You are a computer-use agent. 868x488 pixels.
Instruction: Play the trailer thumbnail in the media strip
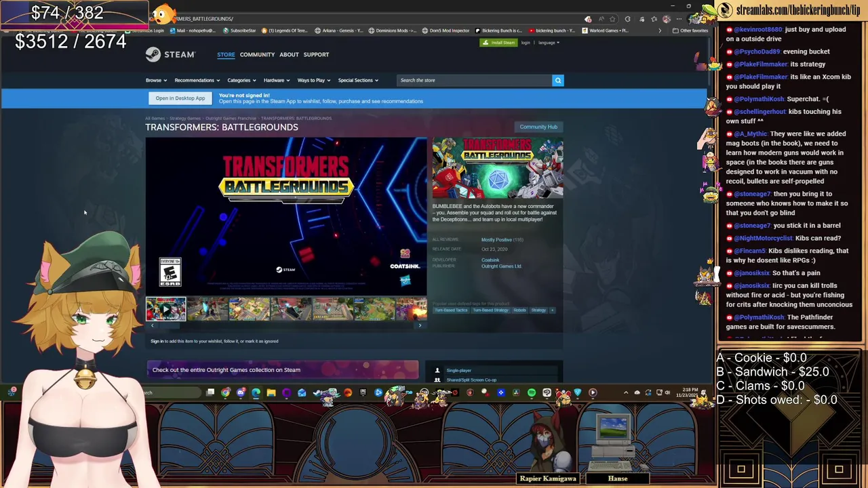[x=165, y=309]
